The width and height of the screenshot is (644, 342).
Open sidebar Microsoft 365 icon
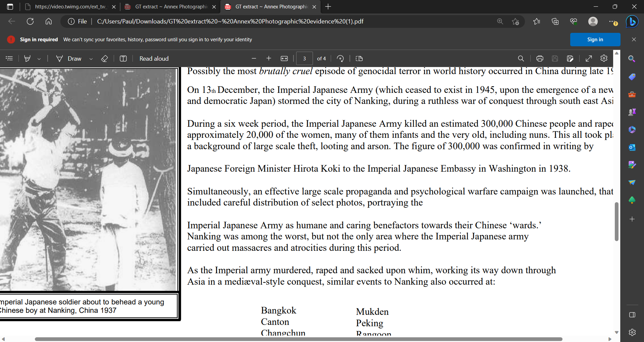[632, 129]
